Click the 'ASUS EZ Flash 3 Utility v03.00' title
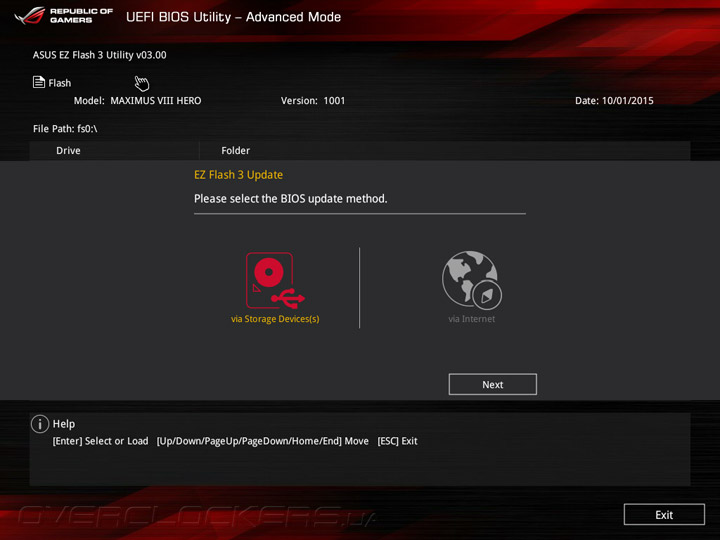 click(100, 55)
